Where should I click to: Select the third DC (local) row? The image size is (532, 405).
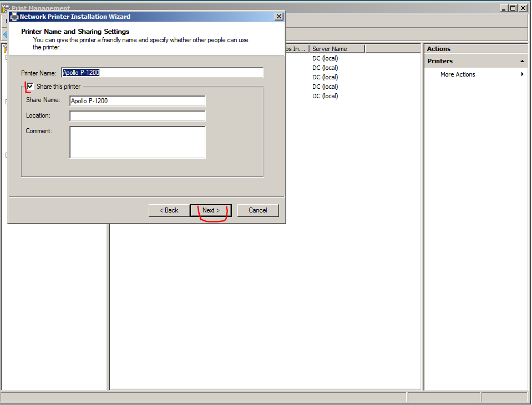(325, 77)
